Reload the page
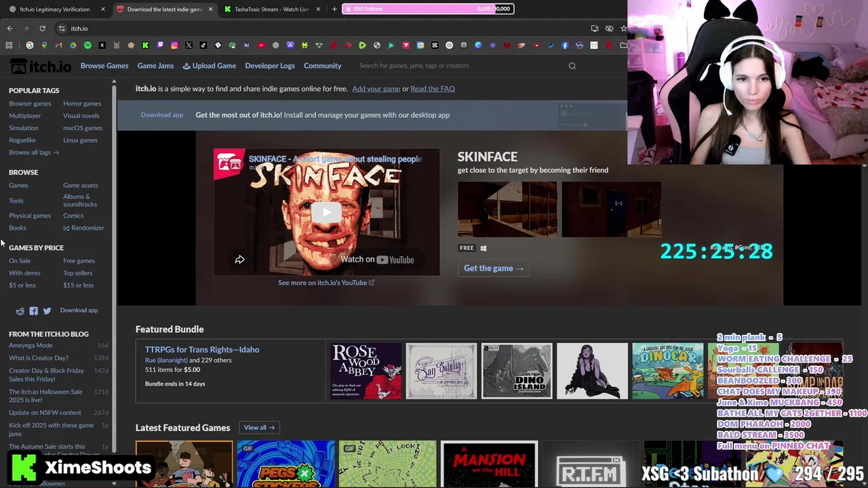The height and width of the screenshot is (488, 868). (x=42, y=28)
